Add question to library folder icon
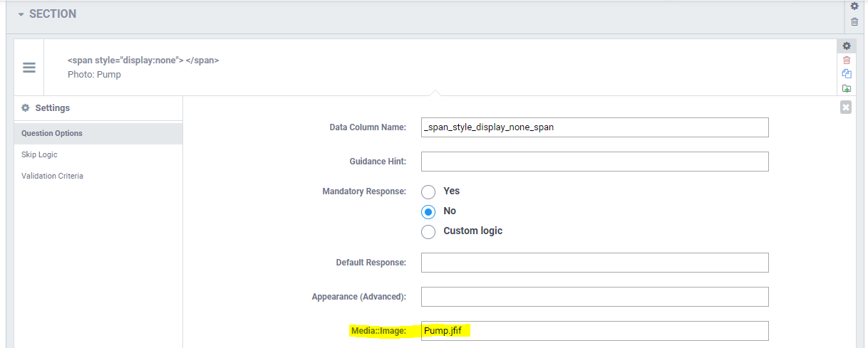Screen dimensions: 868x348 [847, 88]
